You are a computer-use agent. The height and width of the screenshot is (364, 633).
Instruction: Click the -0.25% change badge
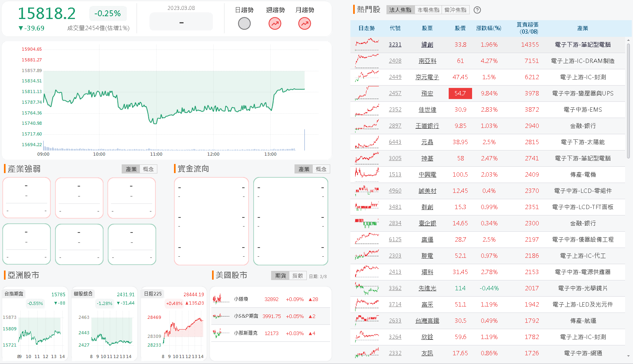108,13
